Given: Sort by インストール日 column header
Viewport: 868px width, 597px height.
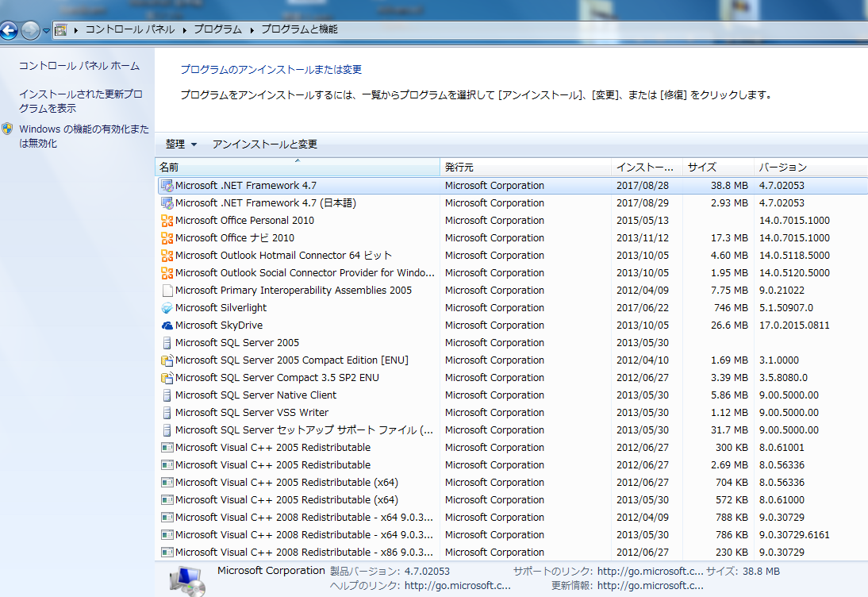Looking at the screenshot, I should (647, 168).
